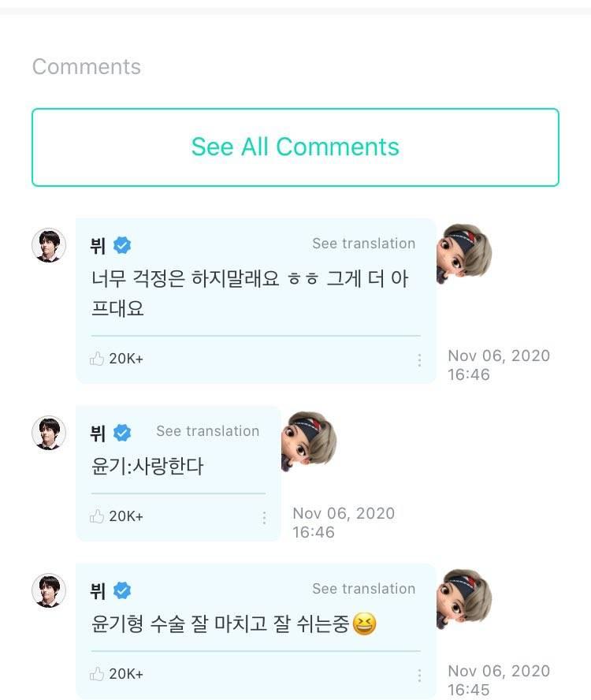See translation of third comment
This screenshot has width=591, height=700.
click(x=363, y=589)
